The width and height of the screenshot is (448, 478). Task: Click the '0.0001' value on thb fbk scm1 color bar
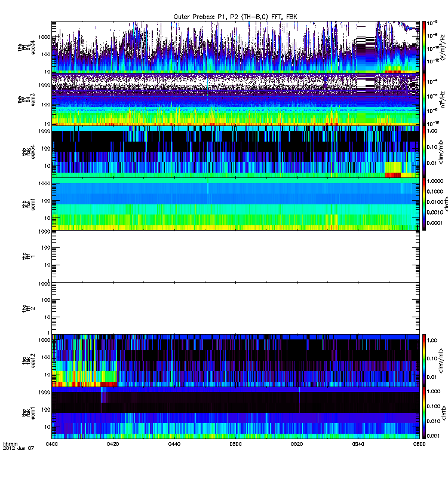(435, 223)
